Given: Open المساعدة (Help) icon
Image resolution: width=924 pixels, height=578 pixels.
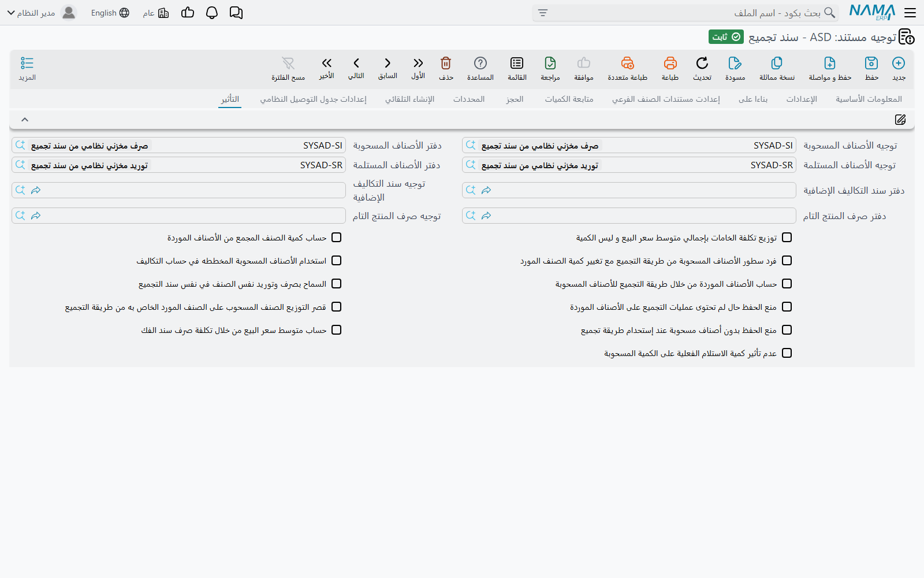Looking at the screenshot, I should [480, 63].
